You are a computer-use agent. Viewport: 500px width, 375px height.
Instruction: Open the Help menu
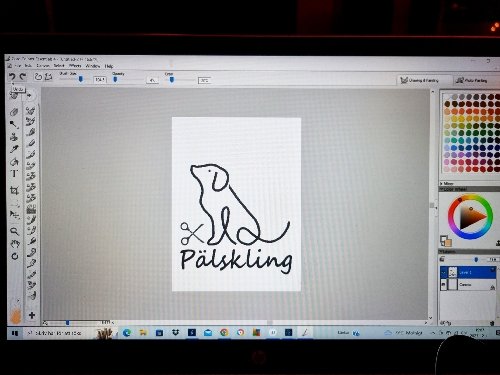tap(109, 66)
